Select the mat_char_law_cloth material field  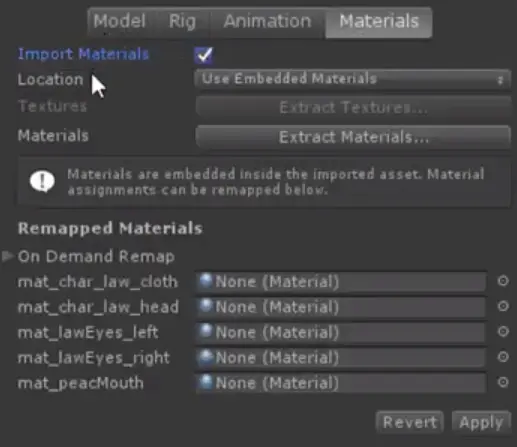[341, 282]
